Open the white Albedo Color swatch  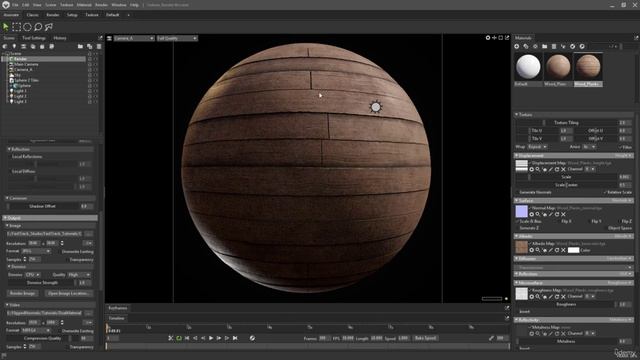[573, 250]
